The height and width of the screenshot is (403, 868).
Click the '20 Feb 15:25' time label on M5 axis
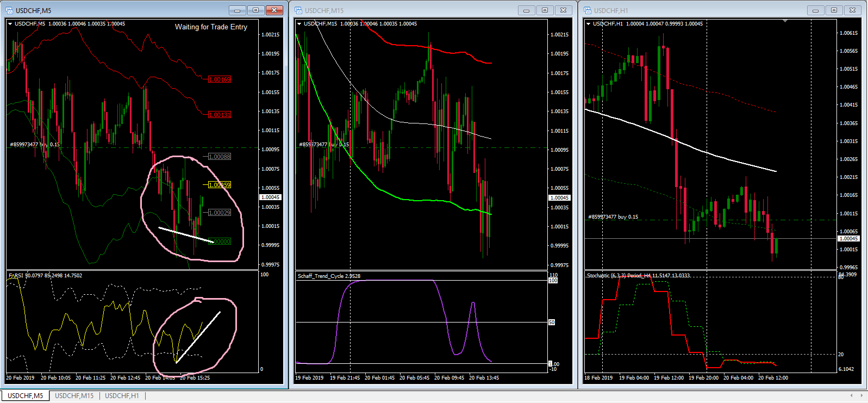195,378
